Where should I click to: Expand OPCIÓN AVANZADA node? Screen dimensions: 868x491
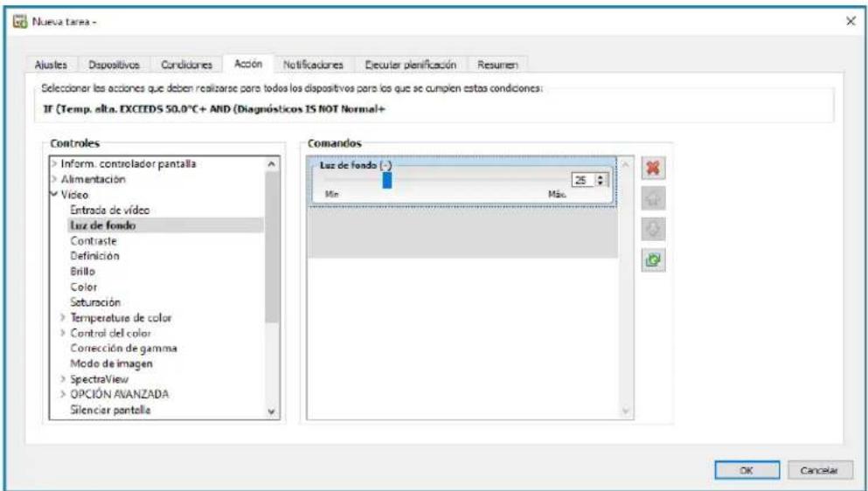[x=64, y=395]
